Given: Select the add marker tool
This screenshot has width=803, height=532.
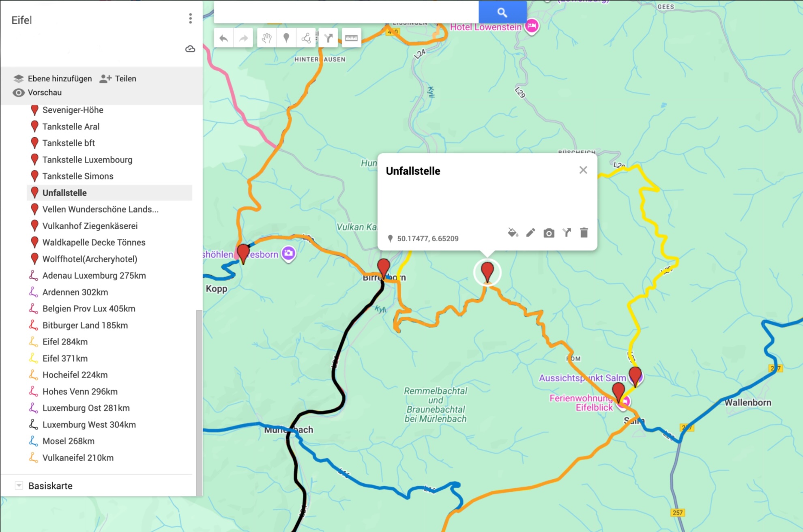Looking at the screenshot, I should (286, 39).
